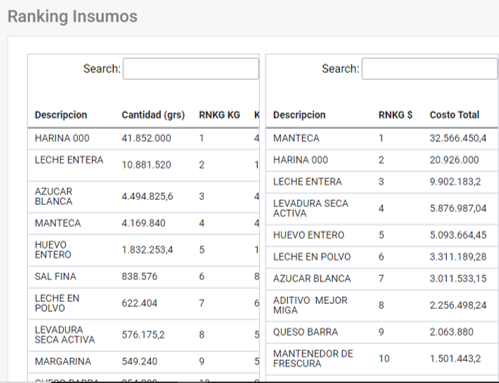Click cost value 32.566.450,4

tap(458, 138)
